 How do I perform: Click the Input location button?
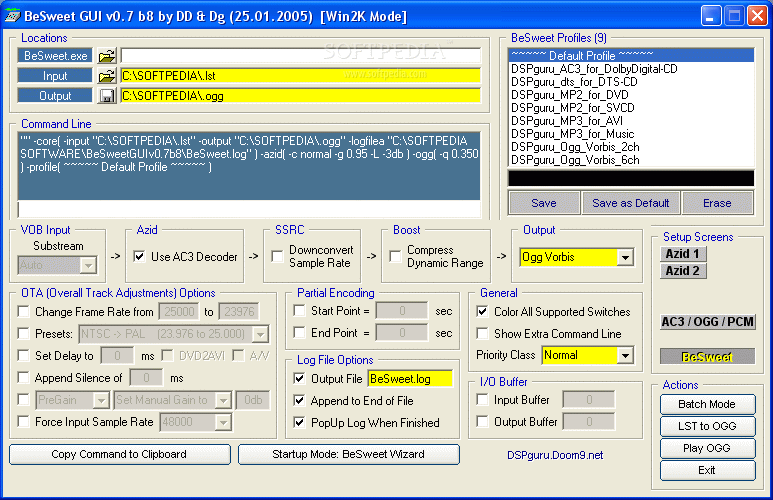point(55,76)
